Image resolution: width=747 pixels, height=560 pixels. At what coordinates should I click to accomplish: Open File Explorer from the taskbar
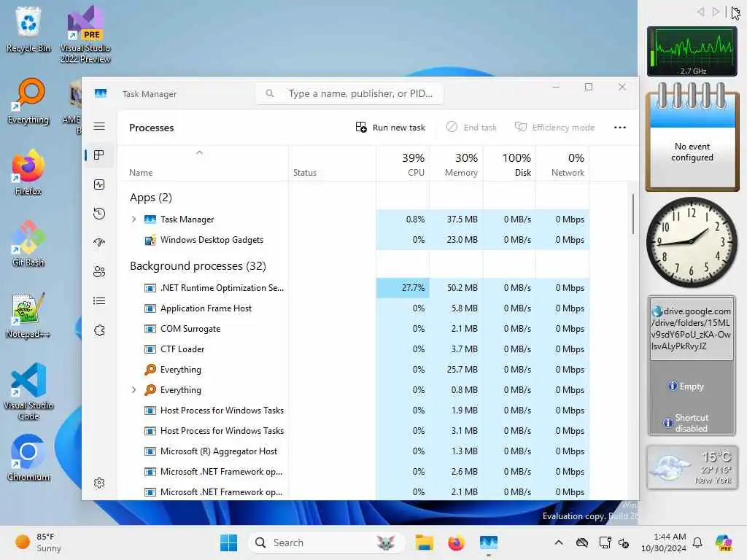click(x=424, y=542)
